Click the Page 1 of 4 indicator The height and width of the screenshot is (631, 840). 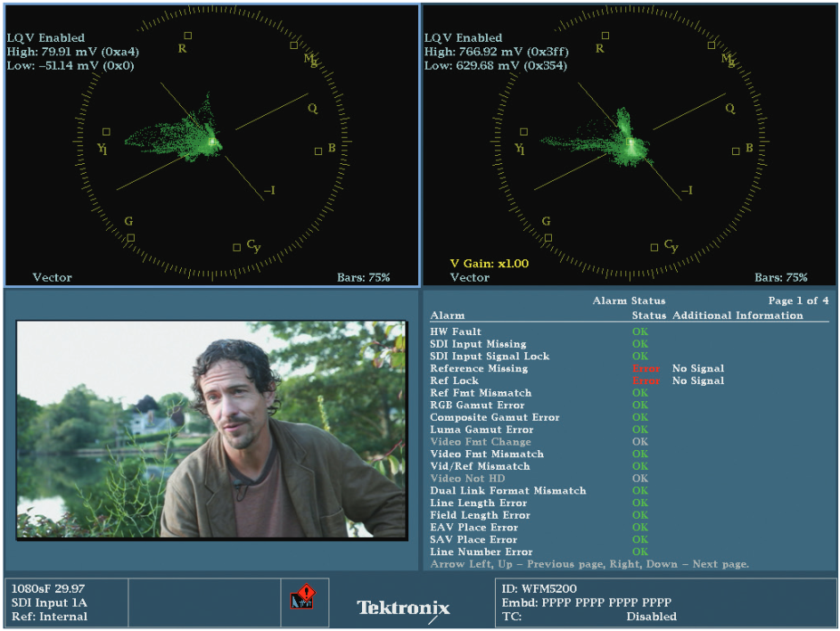[x=798, y=300]
